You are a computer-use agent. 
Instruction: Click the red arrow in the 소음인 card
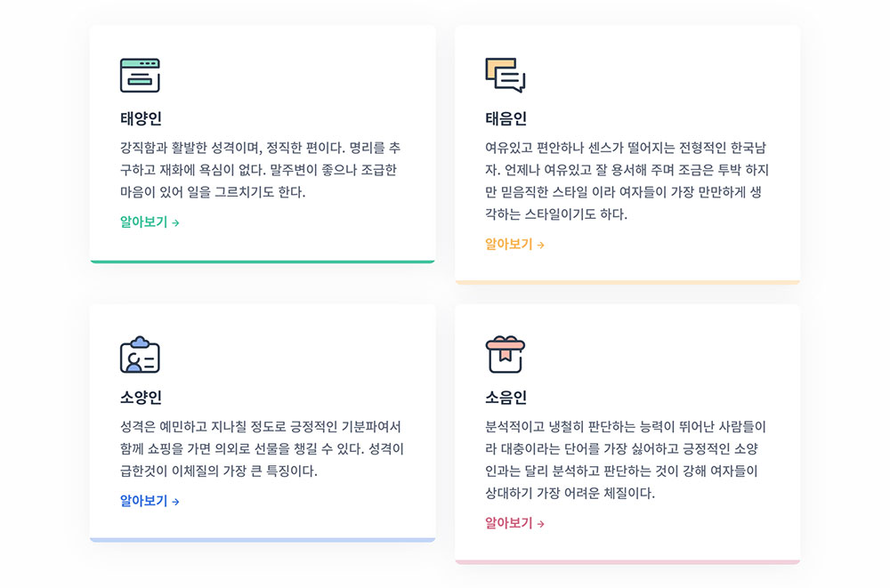[540, 524]
